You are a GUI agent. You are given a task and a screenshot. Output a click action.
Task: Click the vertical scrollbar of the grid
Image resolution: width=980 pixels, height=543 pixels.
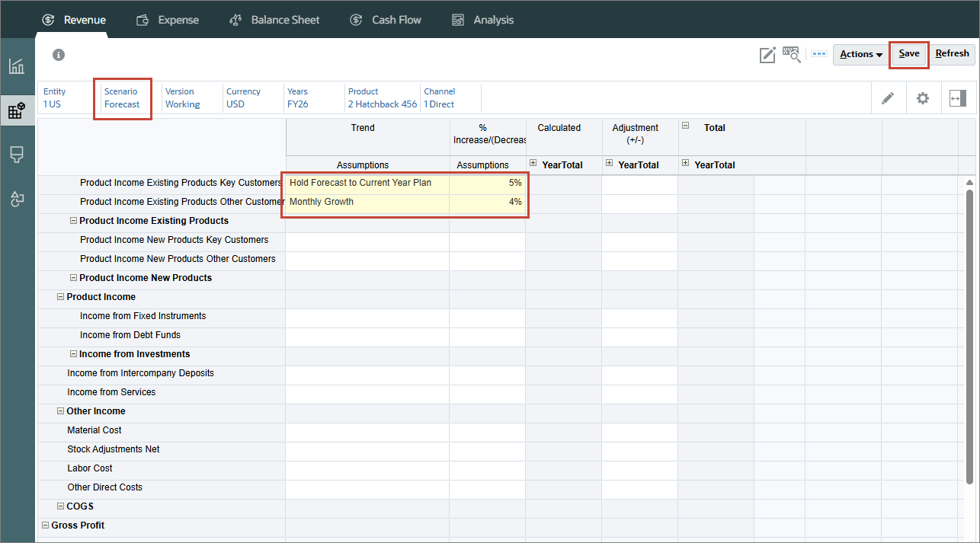[969, 332]
